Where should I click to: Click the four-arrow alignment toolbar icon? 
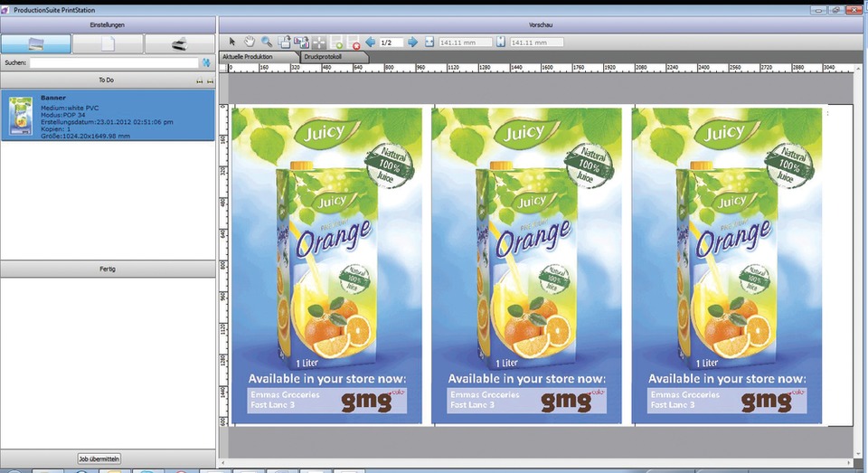pos(319,43)
